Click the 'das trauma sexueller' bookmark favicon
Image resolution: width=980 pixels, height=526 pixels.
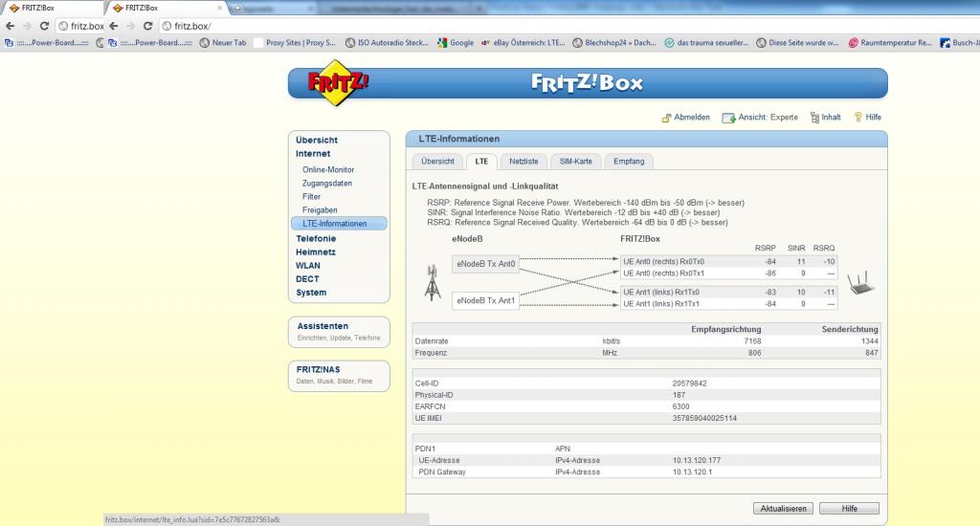coord(669,43)
